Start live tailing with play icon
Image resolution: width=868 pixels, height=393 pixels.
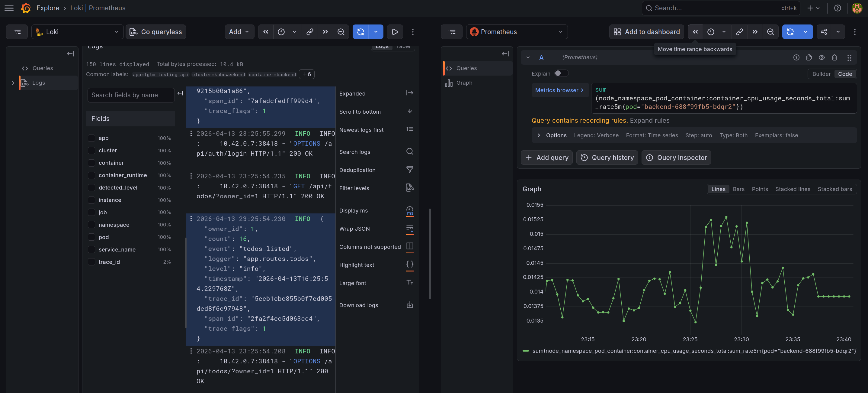pos(395,32)
